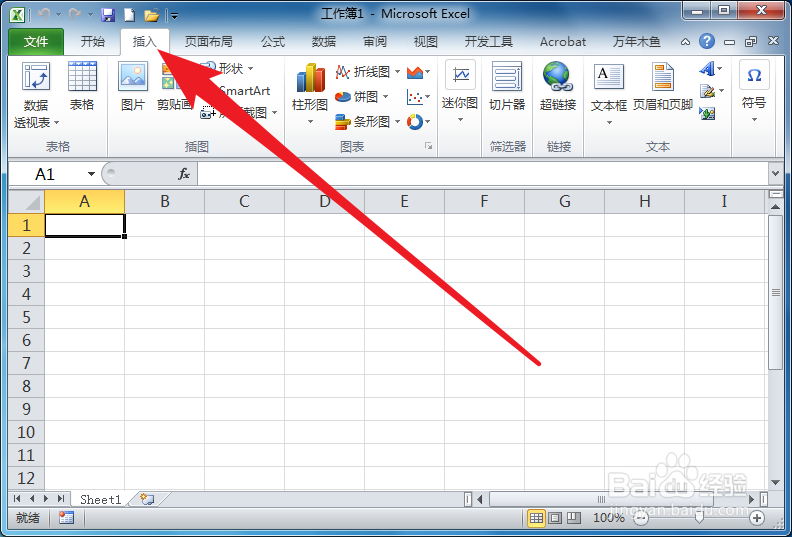Open sparklines (迷你图) menu
The width and height of the screenshot is (792, 537).
460,91
